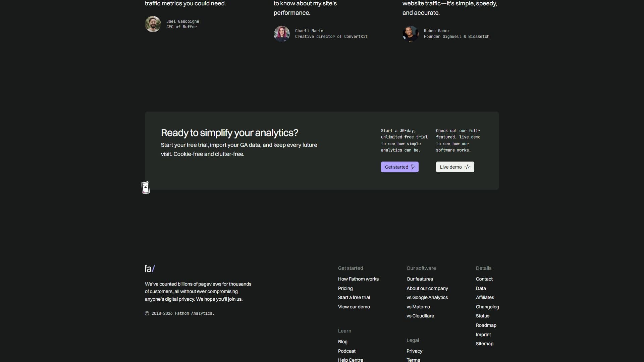Click the 'CEO of Buffer' text

(181, 27)
